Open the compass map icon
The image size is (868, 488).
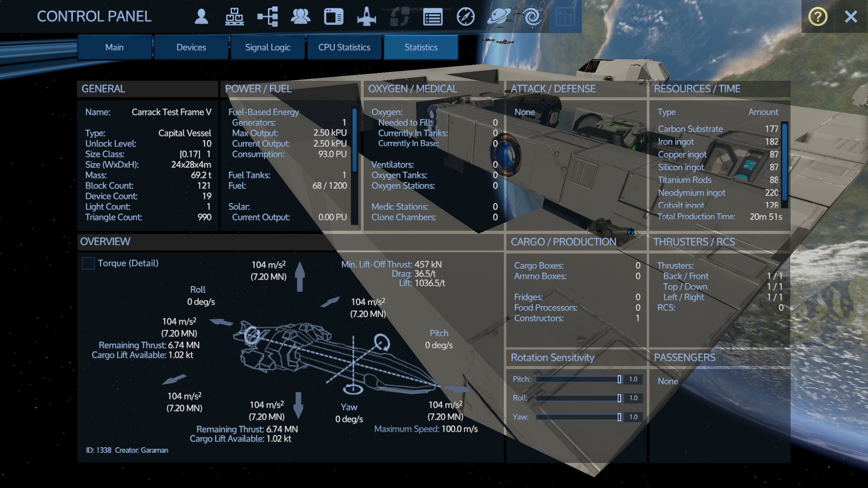coord(466,17)
